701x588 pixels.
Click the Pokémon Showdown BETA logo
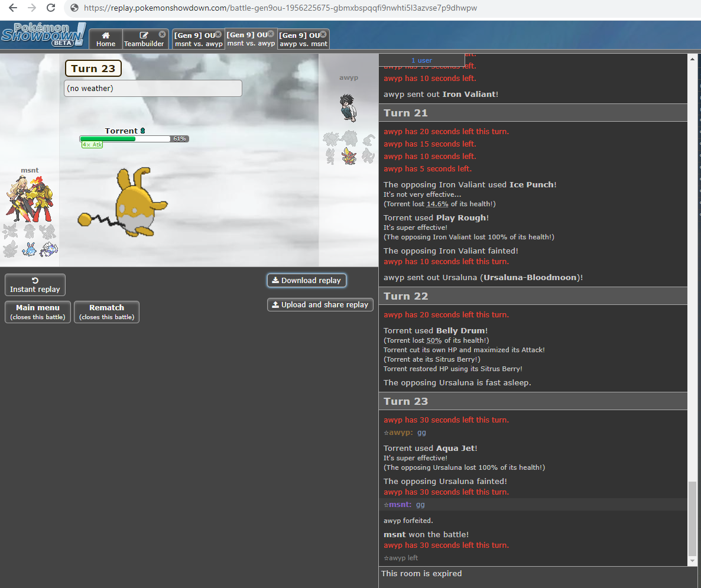(43, 34)
